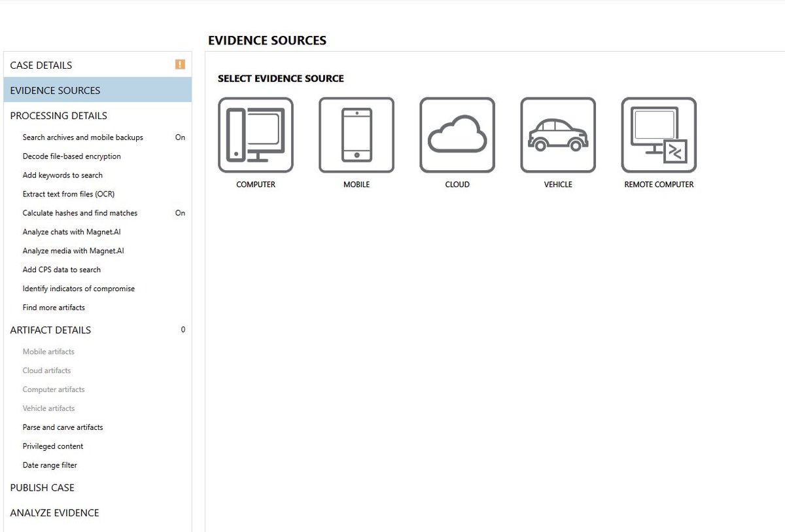The image size is (785, 532).
Task: Choose the Mobile evidence source icon
Action: (x=357, y=135)
